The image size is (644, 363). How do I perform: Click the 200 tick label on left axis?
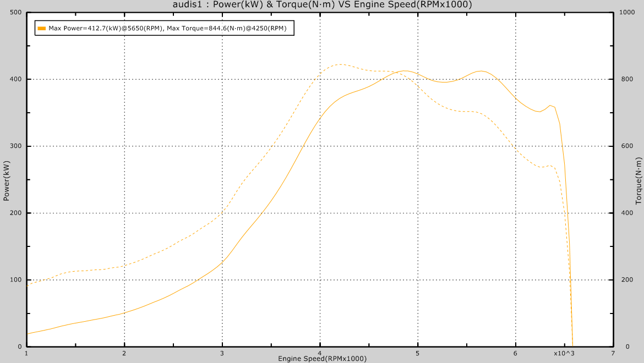(16, 213)
